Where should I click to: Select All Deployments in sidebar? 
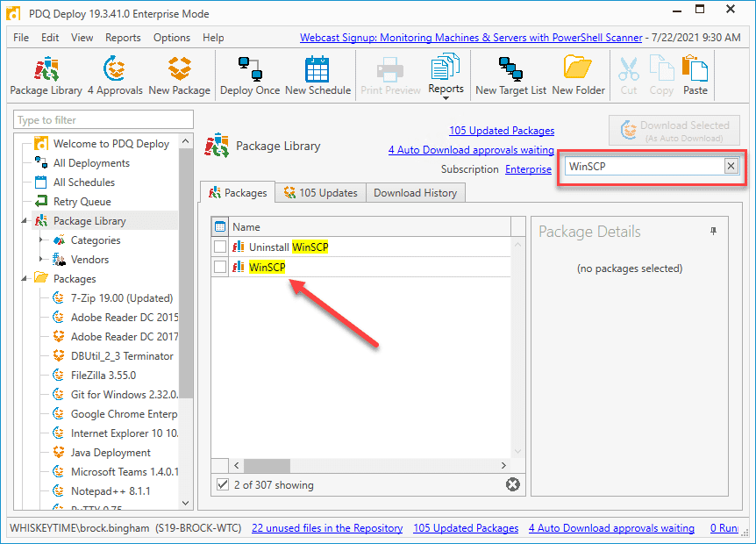[x=91, y=163]
